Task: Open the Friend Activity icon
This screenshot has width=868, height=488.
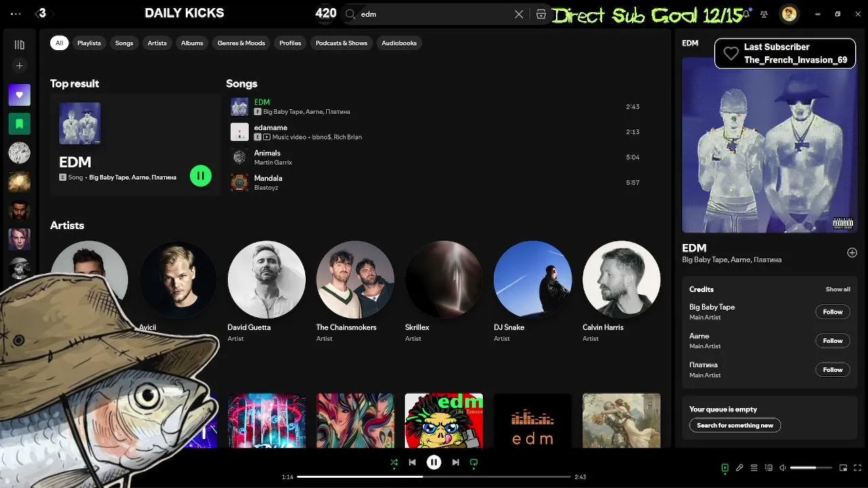Action: point(764,14)
